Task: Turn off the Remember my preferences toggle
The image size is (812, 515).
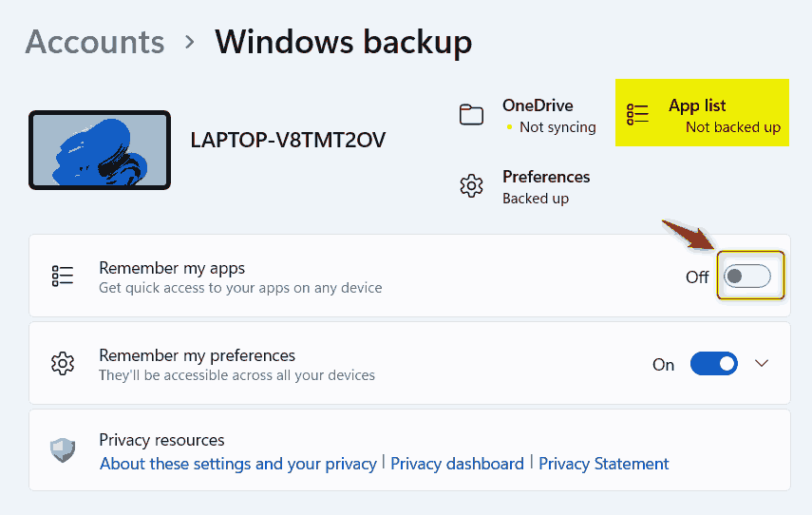Action: [x=713, y=364]
